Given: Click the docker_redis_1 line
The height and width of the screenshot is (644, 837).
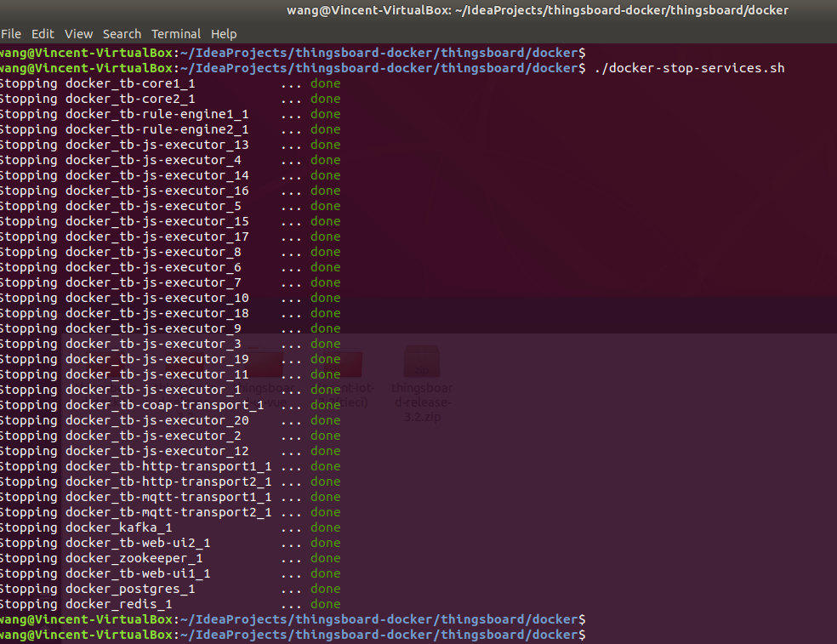Looking at the screenshot, I should point(170,605).
